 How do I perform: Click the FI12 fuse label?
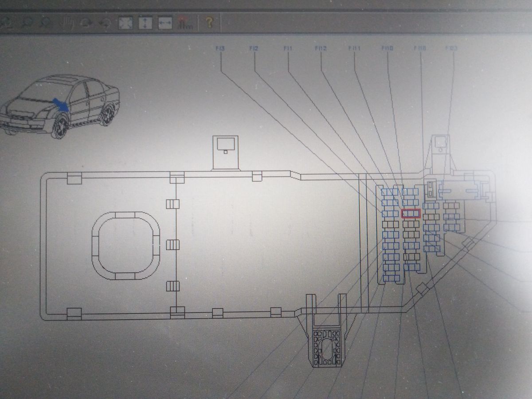(x=321, y=48)
